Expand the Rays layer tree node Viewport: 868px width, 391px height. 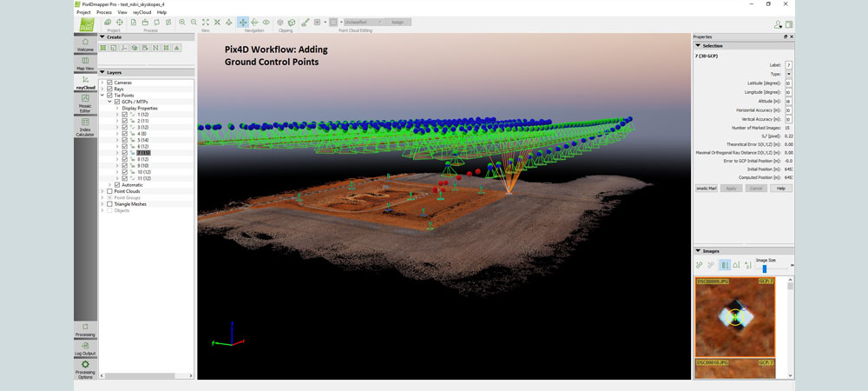click(102, 89)
